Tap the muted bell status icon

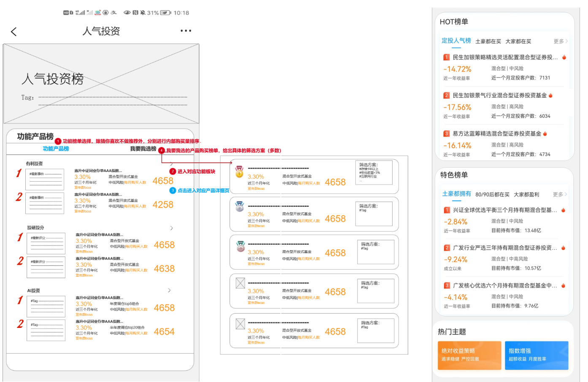143,13
